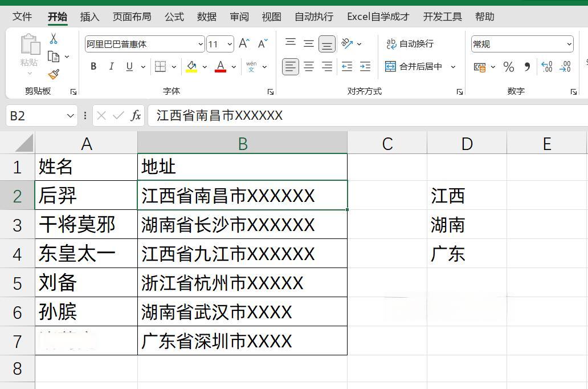This screenshot has width=588, height=389.
Task: Open the 公式 ribbon tab
Action: [x=174, y=17]
